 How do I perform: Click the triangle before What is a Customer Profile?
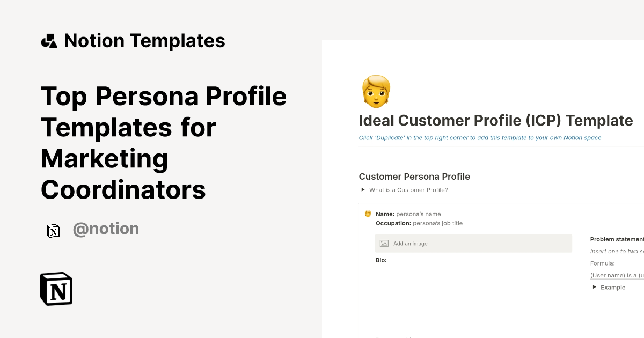pyautogui.click(x=363, y=189)
